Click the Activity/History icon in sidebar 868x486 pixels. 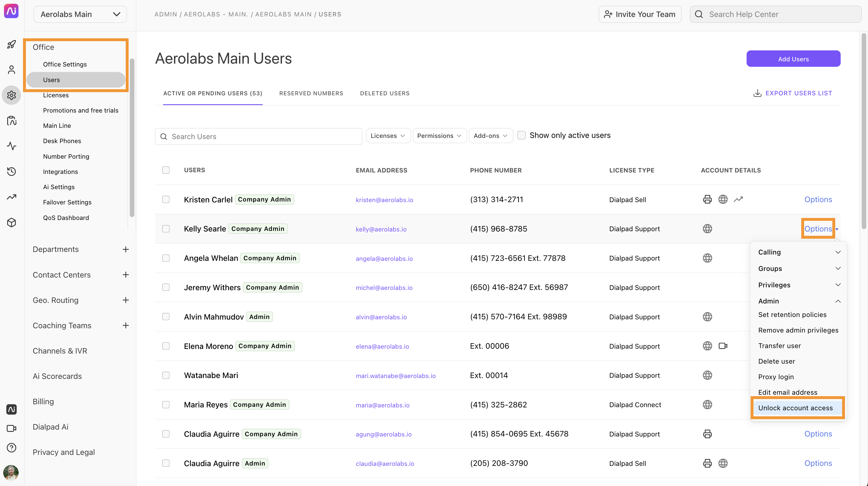(12, 171)
